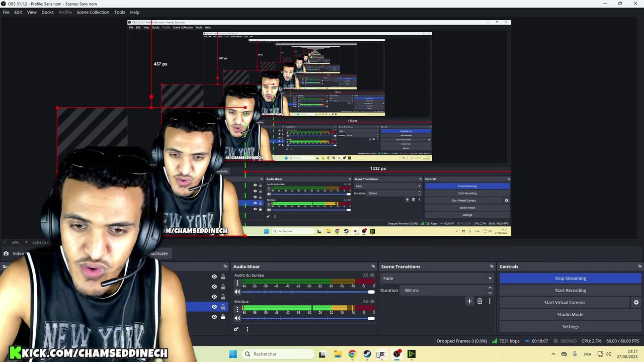Enable Studio Mode
644x362 pixels.
coord(570,315)
